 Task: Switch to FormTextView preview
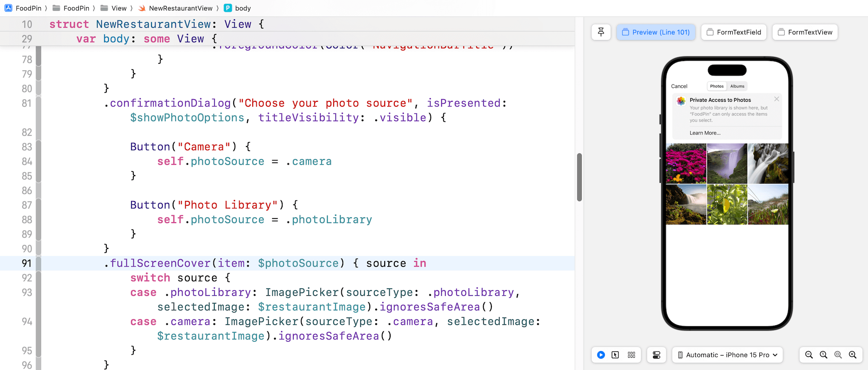pyautogui.click(x=805, y=32)
